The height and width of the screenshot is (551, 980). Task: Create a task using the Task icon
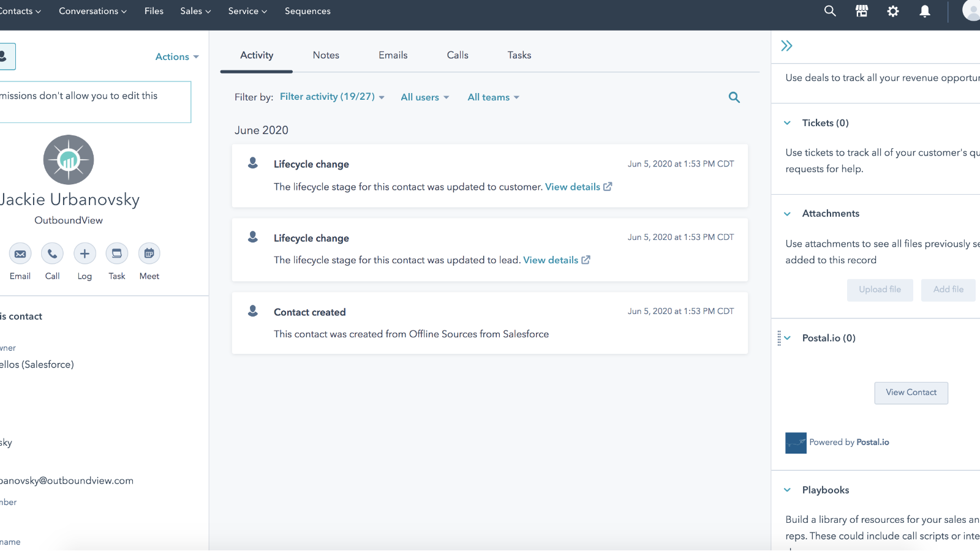click(116, 253)
